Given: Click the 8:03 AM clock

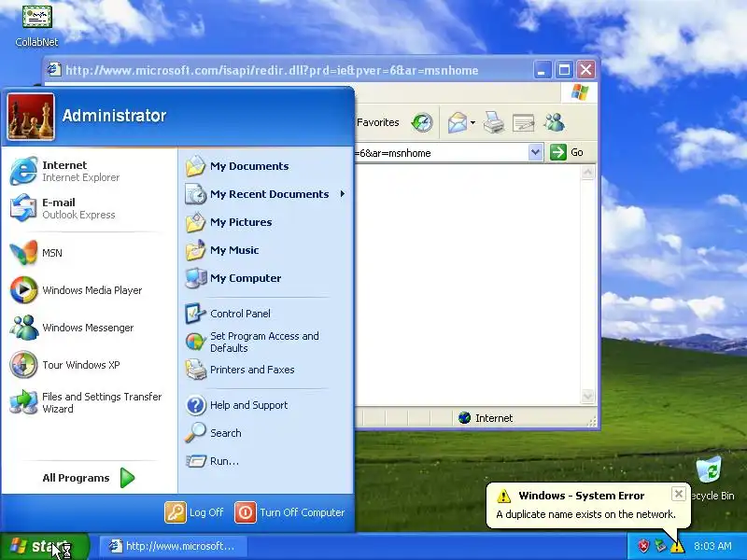Looking at the screenshot, I should click(712, 546).
